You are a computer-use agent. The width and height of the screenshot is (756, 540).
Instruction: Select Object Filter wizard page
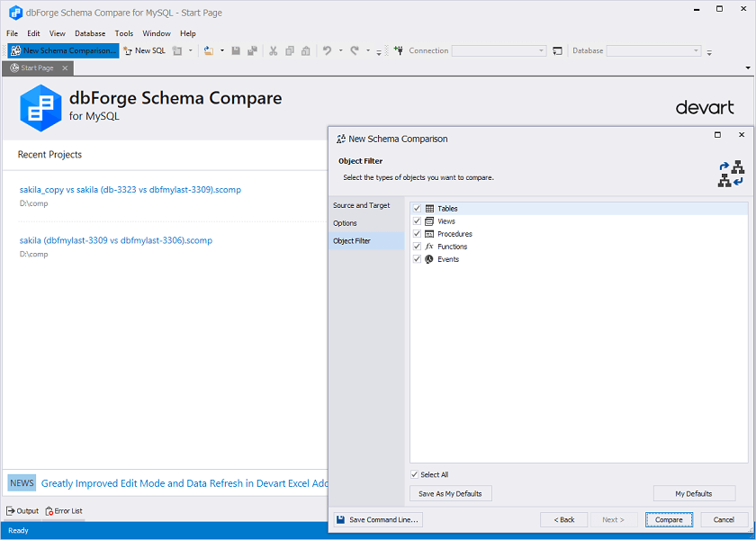pyautogui.click(x=366, y=241)
